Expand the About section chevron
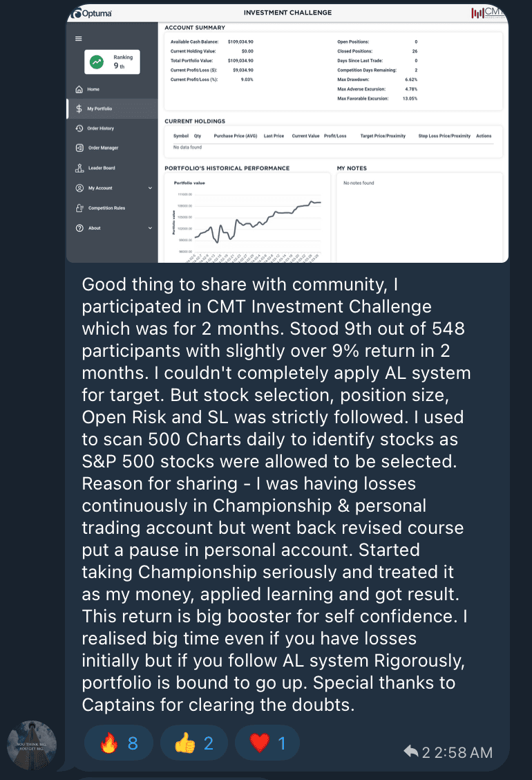532x780 pixels. tap(150, 228)
